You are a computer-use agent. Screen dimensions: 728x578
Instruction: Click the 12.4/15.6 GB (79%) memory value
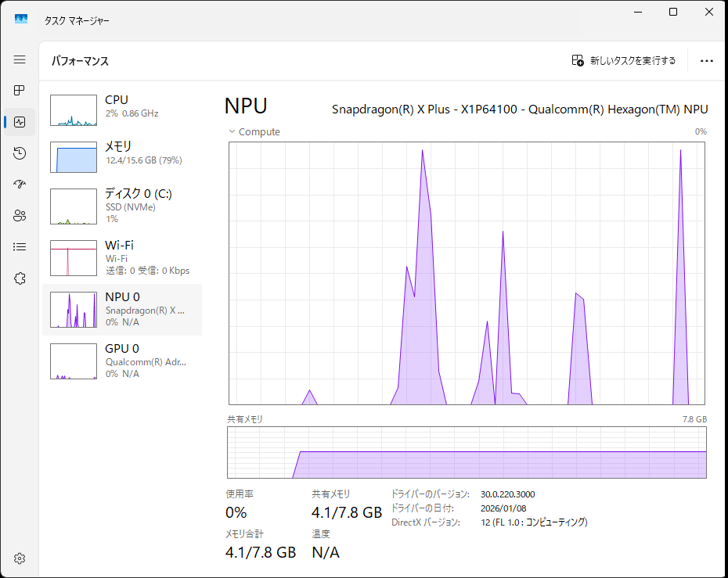144,160
